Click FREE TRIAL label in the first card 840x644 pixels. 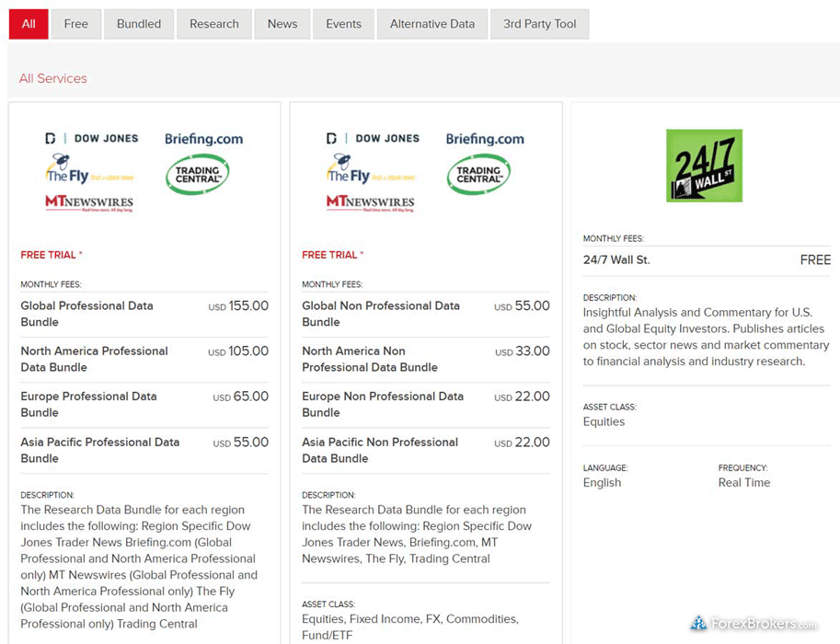(x=52, y=255)
